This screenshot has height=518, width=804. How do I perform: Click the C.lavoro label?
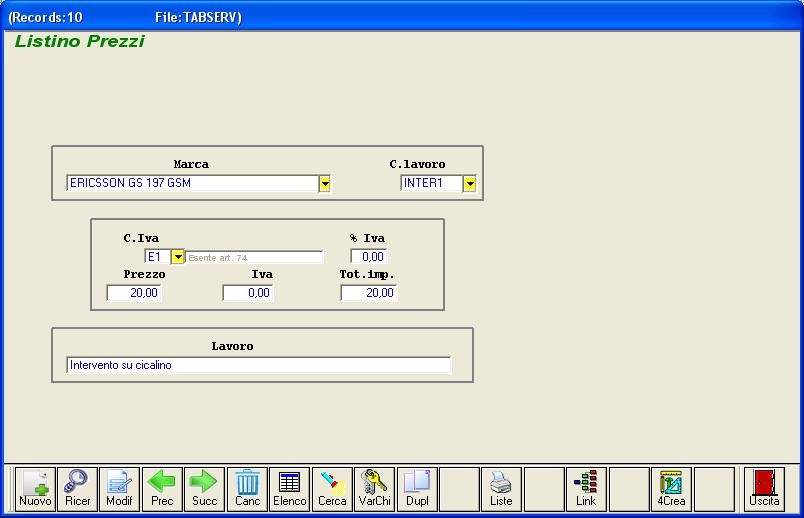(x=417, y=164)
